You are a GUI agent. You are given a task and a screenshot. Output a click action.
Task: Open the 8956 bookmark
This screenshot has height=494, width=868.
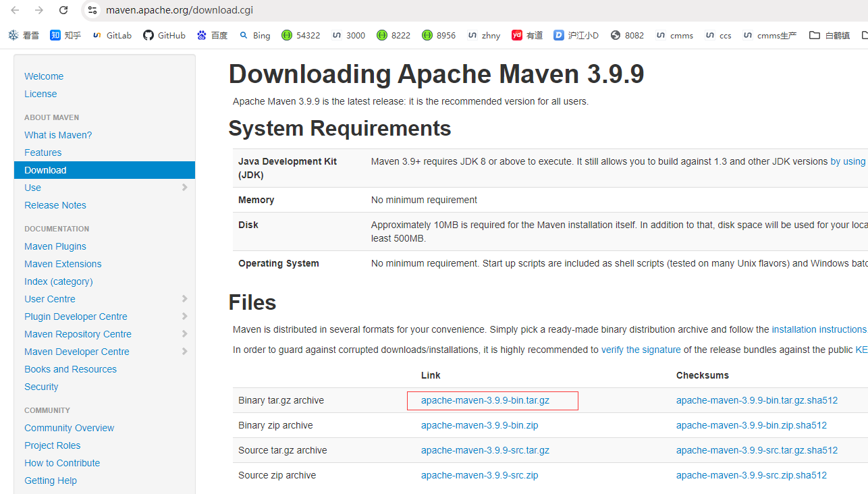point(439,35)
